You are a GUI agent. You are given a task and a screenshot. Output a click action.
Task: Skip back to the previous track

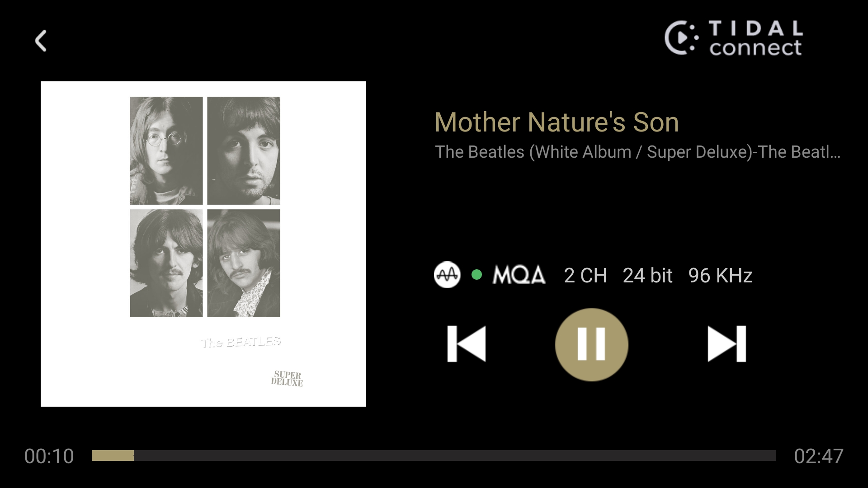coord(467,344)
